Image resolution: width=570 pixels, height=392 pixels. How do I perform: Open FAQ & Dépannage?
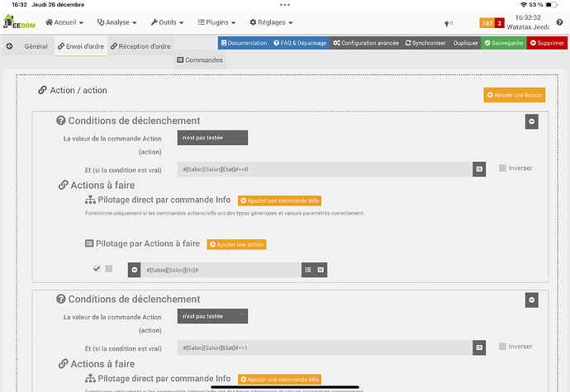coord(300,43)
